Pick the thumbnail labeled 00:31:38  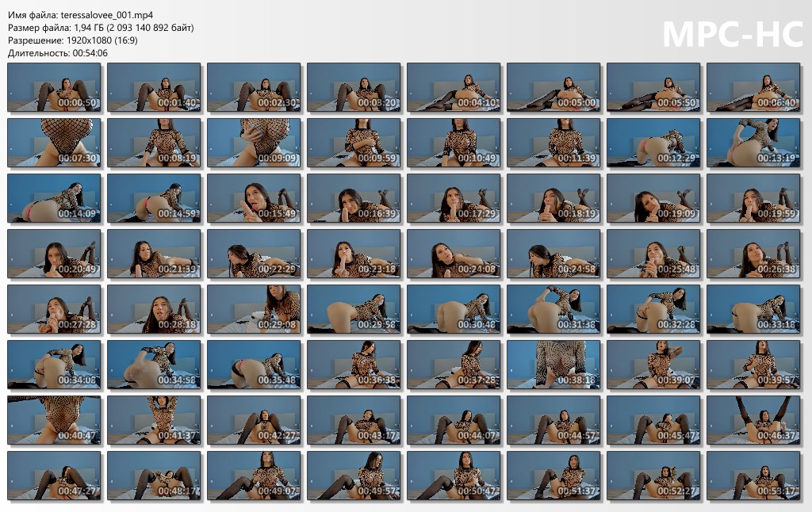coord(553,309)
